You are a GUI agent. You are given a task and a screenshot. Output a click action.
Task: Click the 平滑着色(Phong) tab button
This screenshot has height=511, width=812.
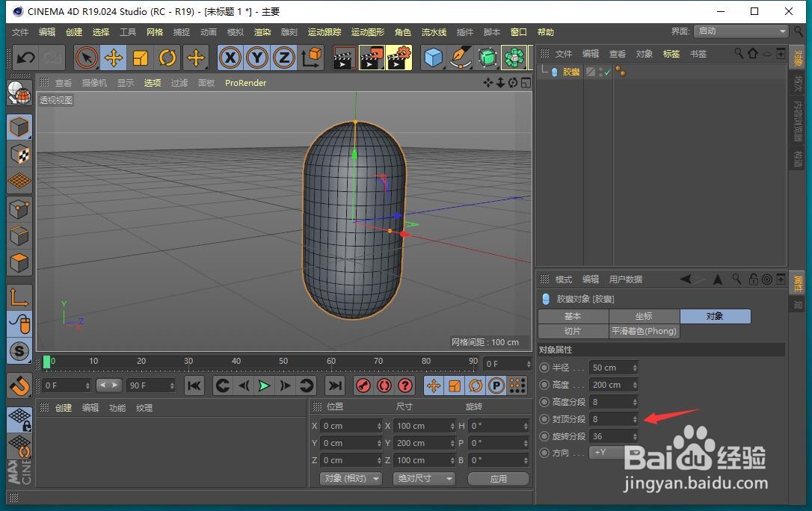point(643,331)
